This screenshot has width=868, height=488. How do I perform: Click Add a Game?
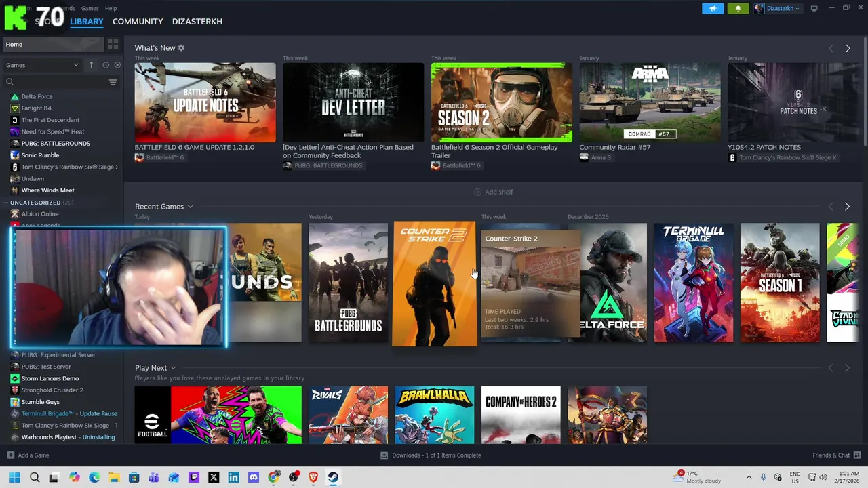point(28,455)
